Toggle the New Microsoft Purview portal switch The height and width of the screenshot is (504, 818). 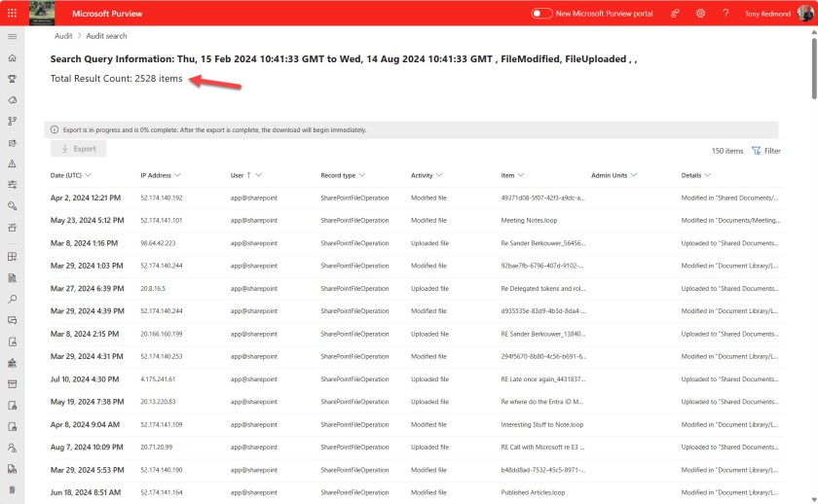541,14
